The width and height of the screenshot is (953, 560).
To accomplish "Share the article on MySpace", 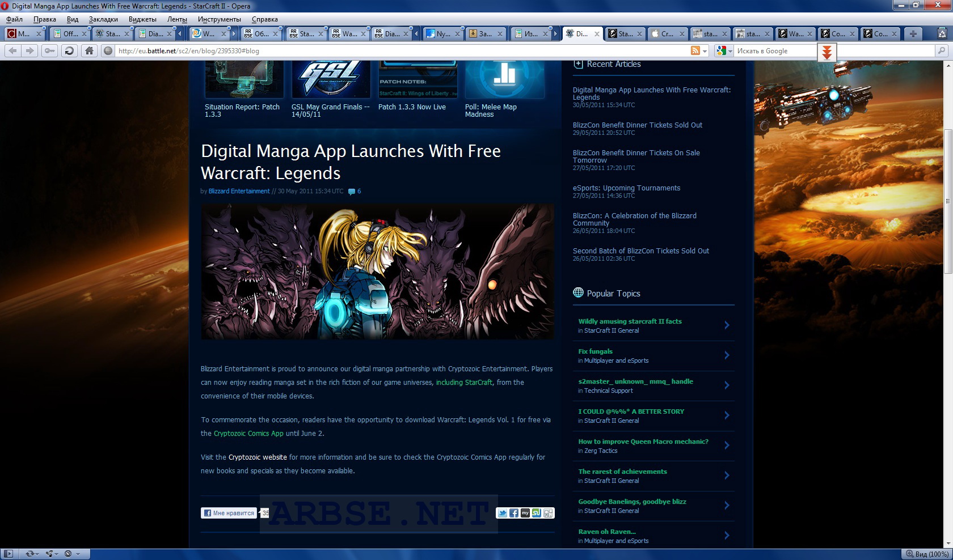I will (x=525, y=513).
